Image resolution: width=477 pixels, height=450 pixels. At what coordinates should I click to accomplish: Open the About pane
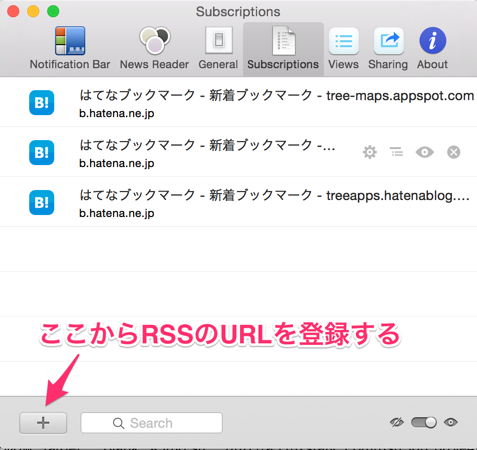tap(432, 48)
